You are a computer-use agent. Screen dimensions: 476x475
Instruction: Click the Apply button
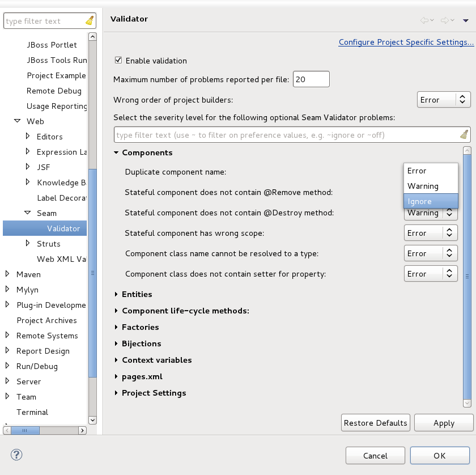pyautogui.click(x=444, y=423)
